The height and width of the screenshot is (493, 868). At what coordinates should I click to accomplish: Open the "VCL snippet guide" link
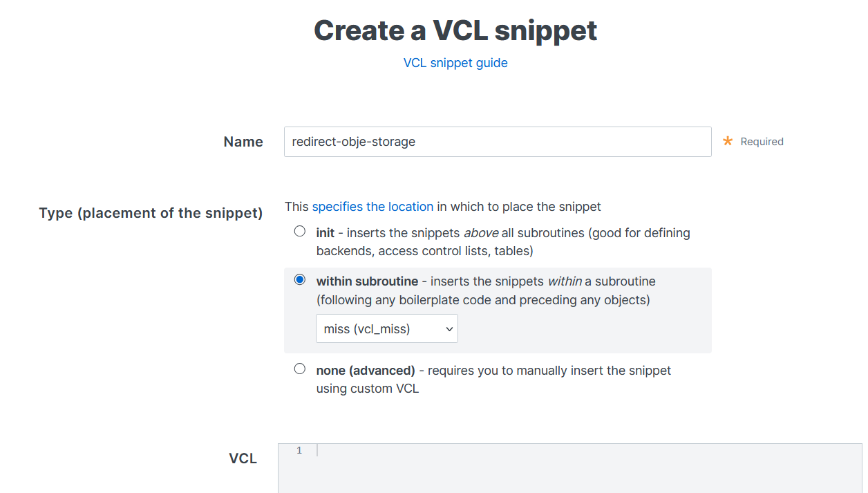pos(455,62)
